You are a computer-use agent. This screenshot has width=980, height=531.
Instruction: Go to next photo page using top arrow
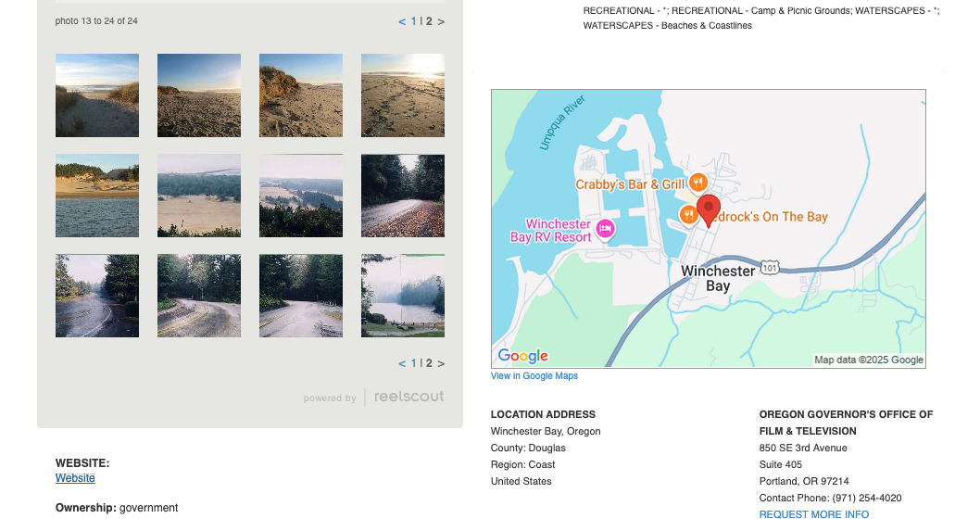[x=441, y=21]
